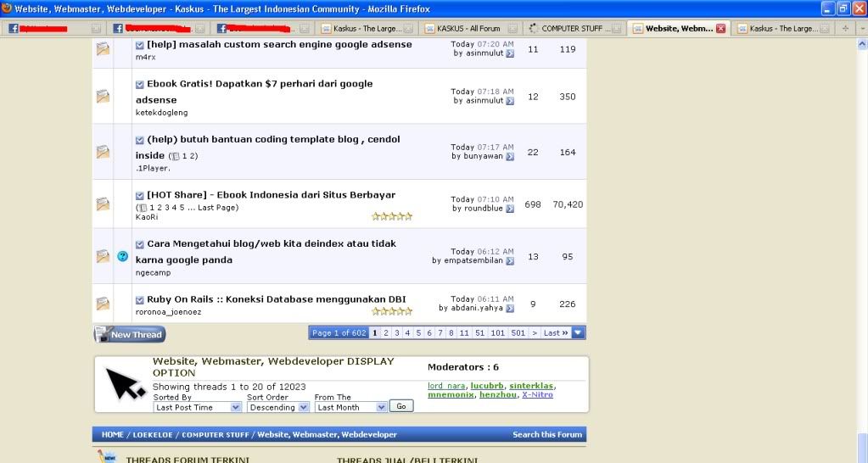Viewport: 868px width, 463px height.
Task: Click Search this Forum link
Action: (547, 434)
